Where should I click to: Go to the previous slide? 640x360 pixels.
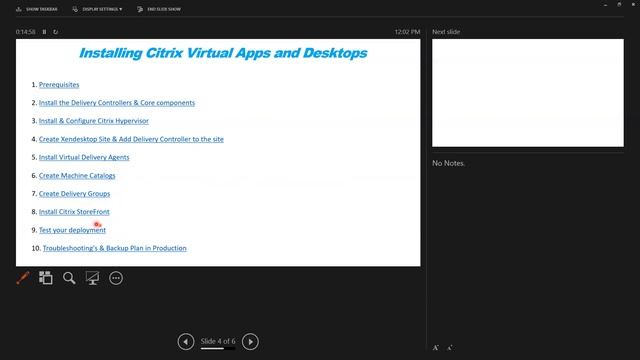[186, 342]
